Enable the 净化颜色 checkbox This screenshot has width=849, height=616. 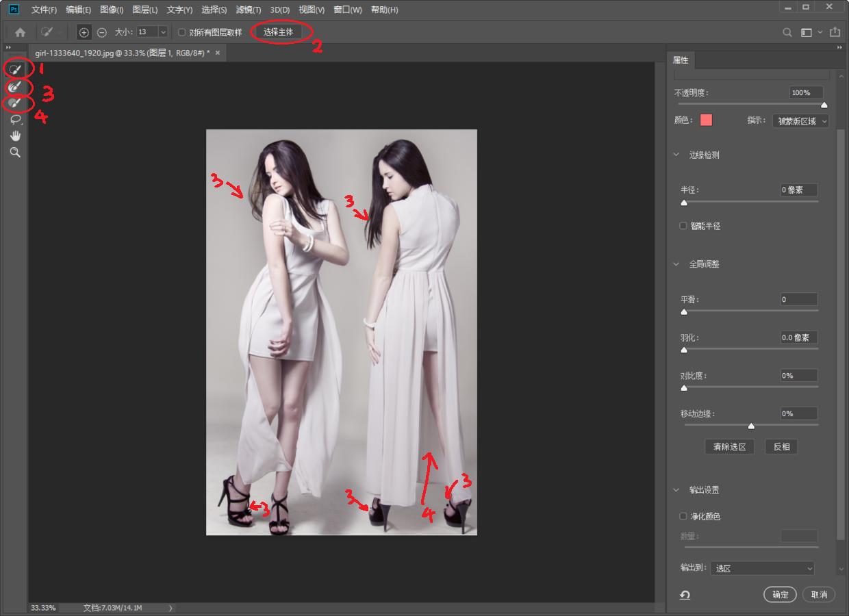683,516
